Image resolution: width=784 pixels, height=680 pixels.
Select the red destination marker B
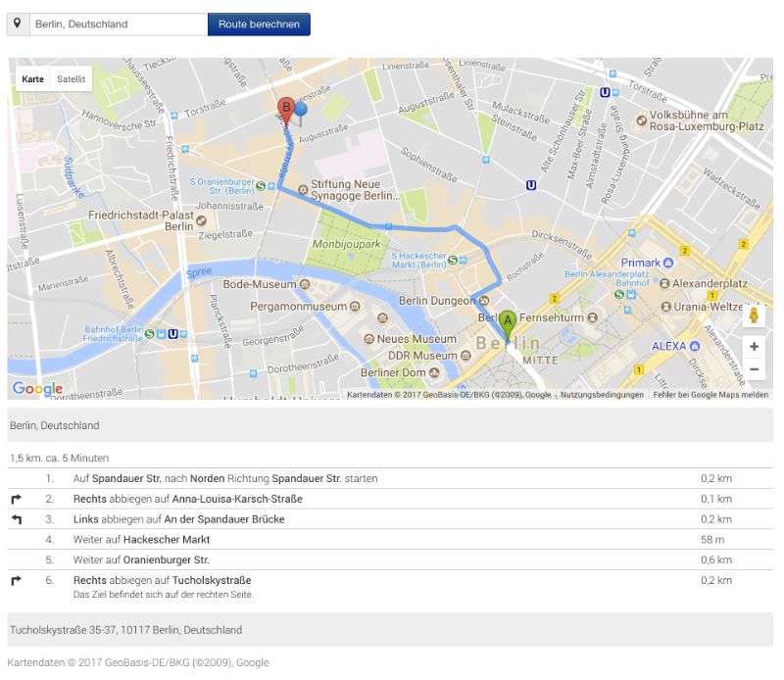pyautogui.click(x=286, y=111)
